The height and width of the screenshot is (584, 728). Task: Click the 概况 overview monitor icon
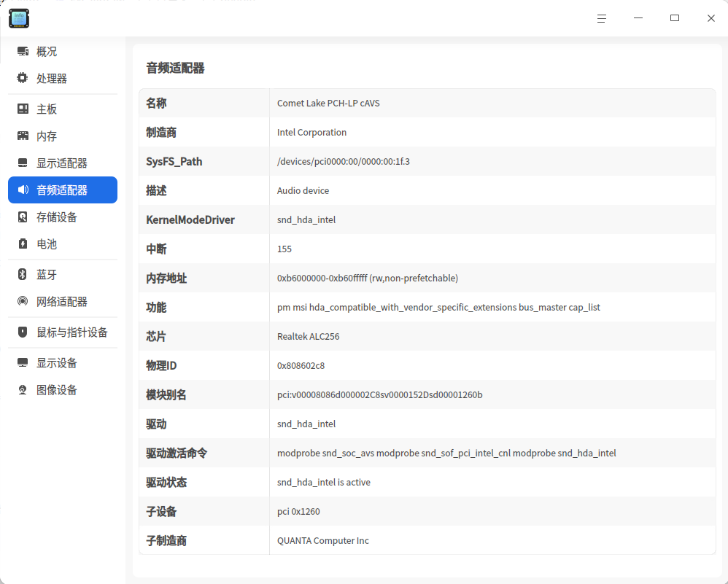[23, 51]
